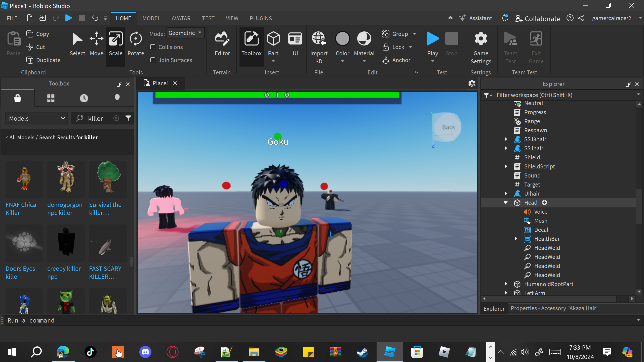Open the Toolbox Inventory tab icon

tap(51, 98)
